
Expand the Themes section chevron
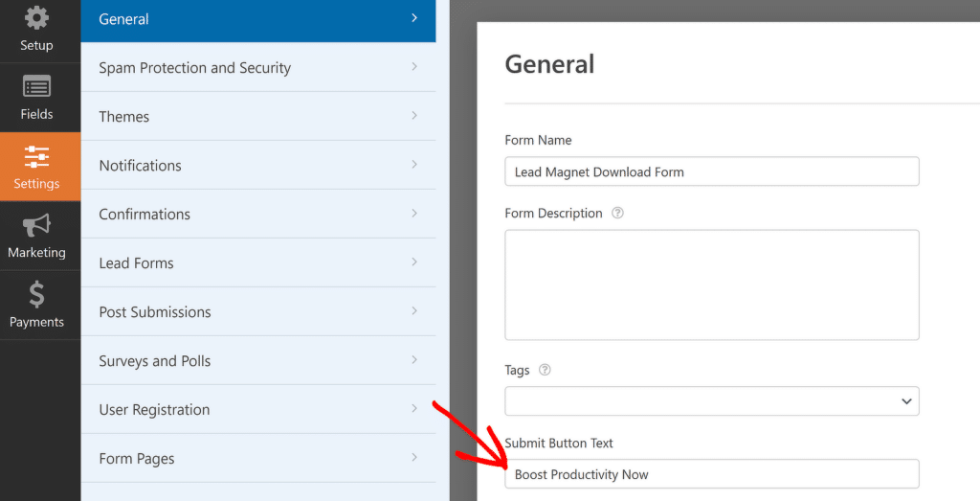click(414, 116)
